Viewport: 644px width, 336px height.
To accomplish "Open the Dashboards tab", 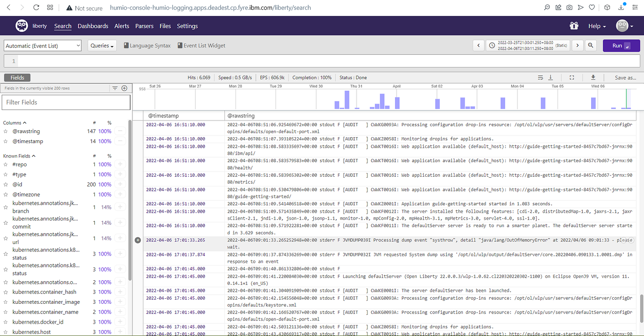I will click(93, 26).
